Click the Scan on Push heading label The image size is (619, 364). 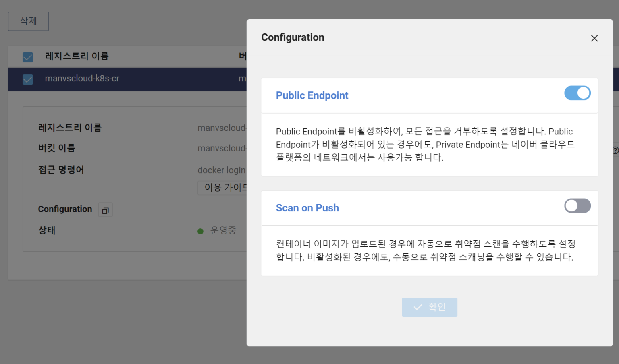[x=307, y=208]
